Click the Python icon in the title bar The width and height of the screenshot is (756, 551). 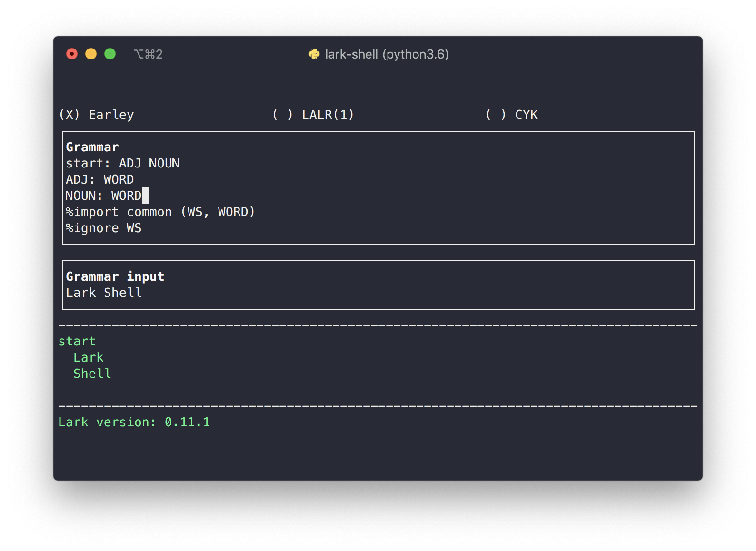click(314, 54)
